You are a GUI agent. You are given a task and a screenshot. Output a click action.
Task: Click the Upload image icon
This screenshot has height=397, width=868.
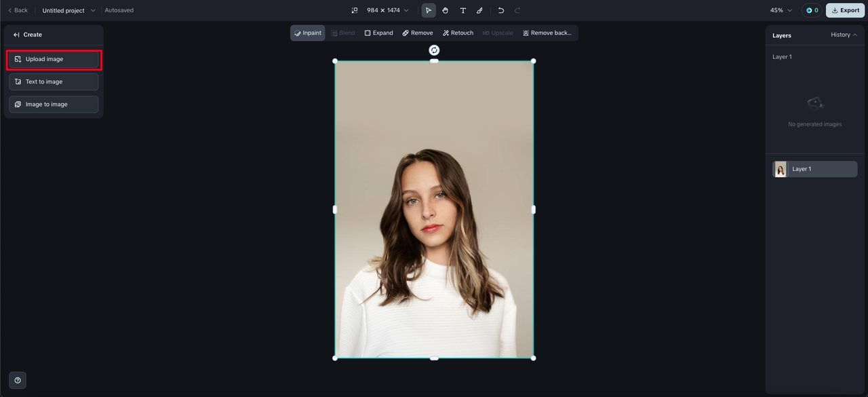18,59
